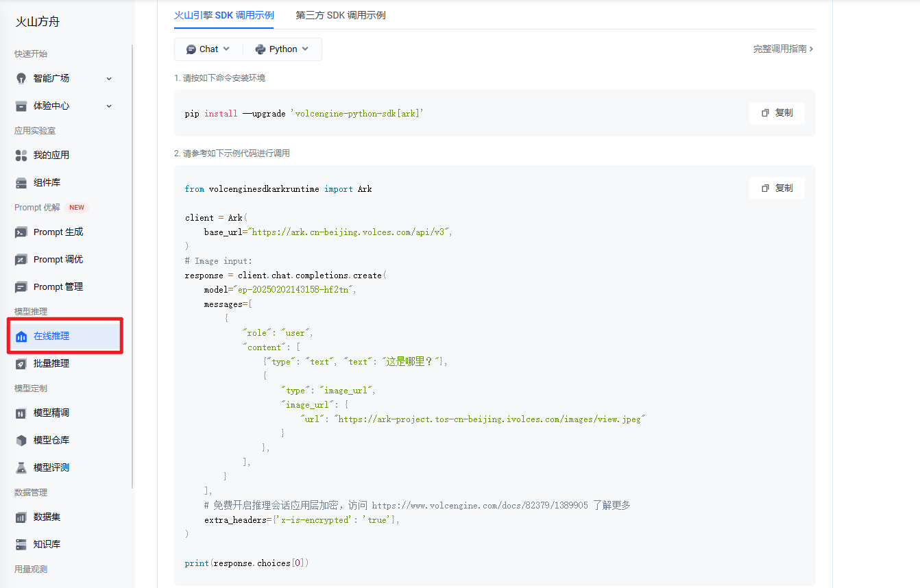The image size is (920, 588).
Task: Click the model ep-20250202143158-hf2tn string
Action: (x=294, y=290)
